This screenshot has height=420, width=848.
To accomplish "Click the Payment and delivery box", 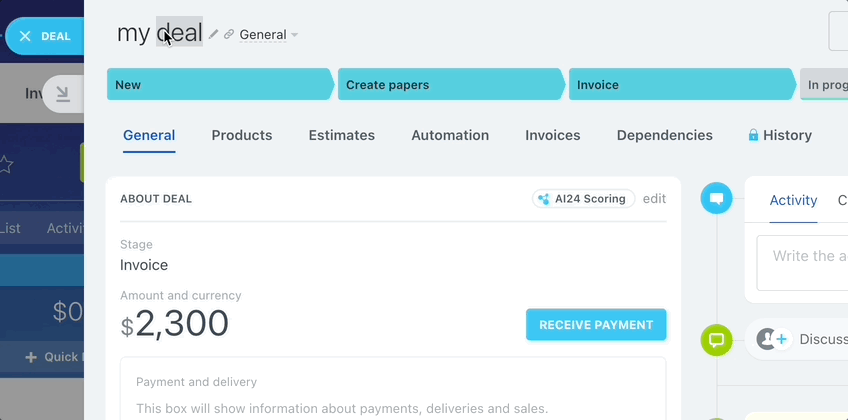I will 393,388.
